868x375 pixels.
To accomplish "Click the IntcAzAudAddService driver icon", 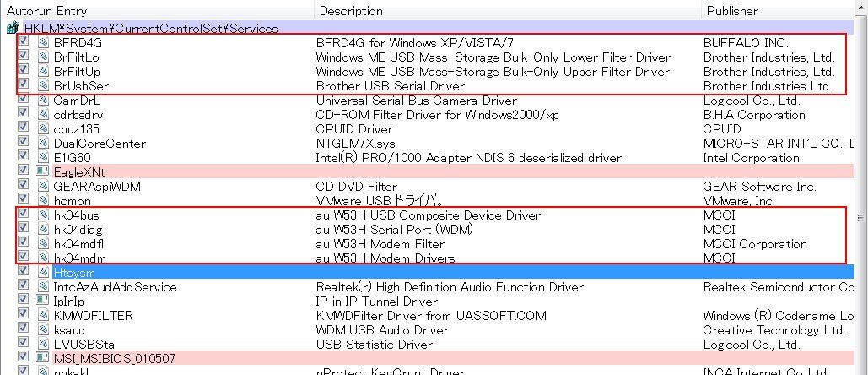I will point(43,287).
